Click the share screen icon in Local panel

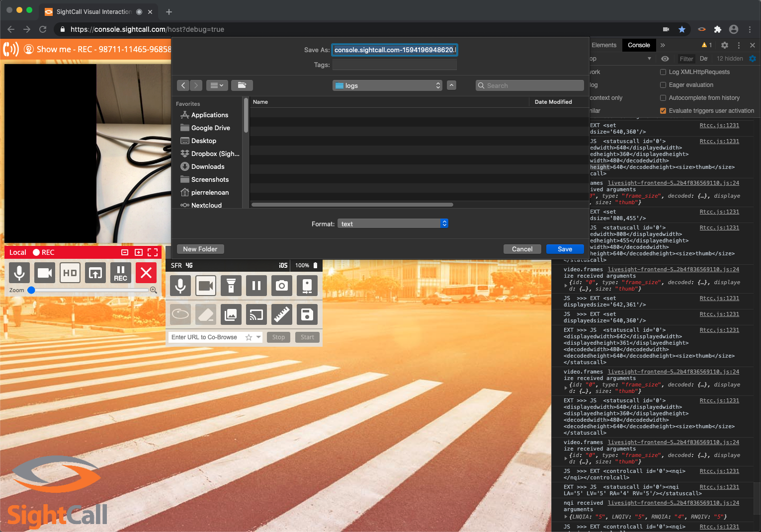[95, 273]
